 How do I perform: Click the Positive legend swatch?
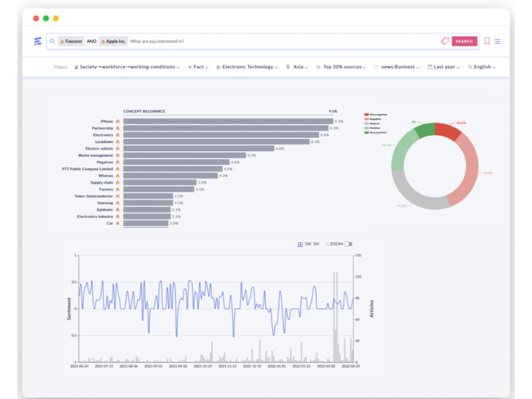pyautogui.click(x=366, y=128)
